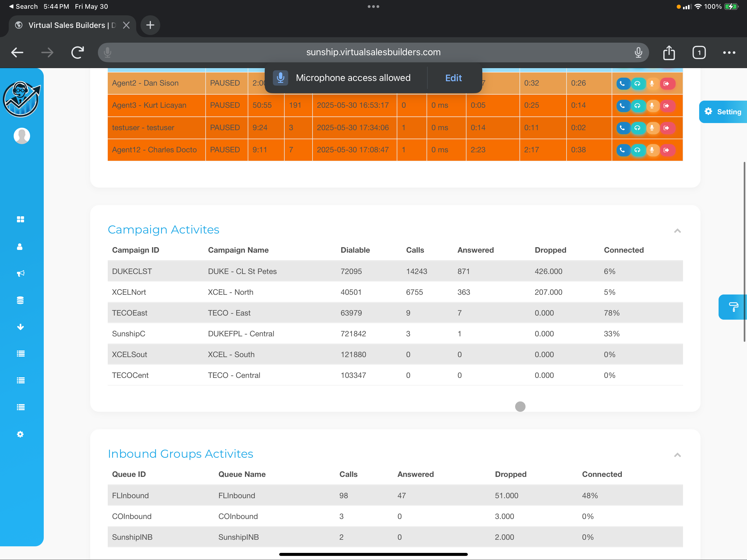The width and height of the screenshot is (747, 560).
Task: Click the database stack icon in sidebar
Action: coord(21,300)
